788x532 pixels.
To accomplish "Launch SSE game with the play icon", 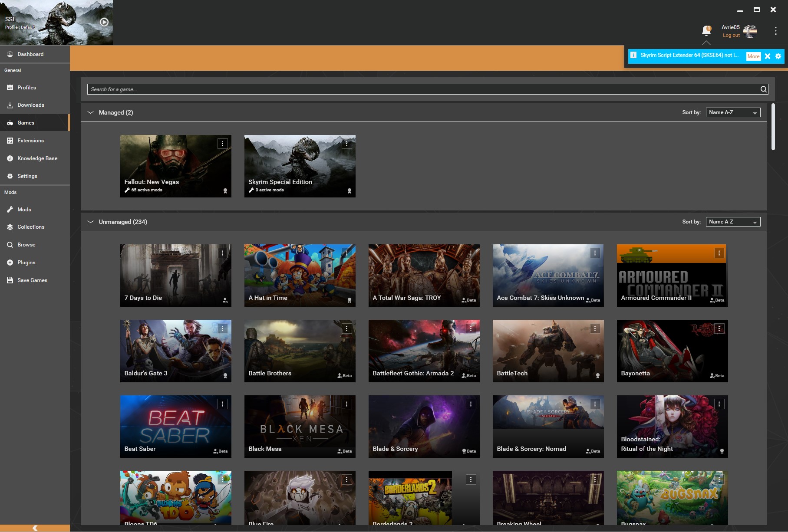I will (x=104, y=22).
